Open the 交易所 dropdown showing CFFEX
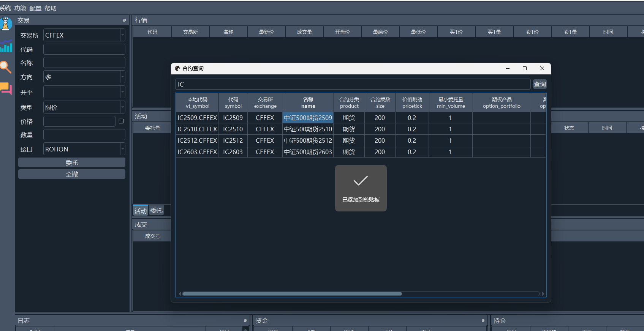Screen dimensions: 644x331 click(x=84, y=35)
